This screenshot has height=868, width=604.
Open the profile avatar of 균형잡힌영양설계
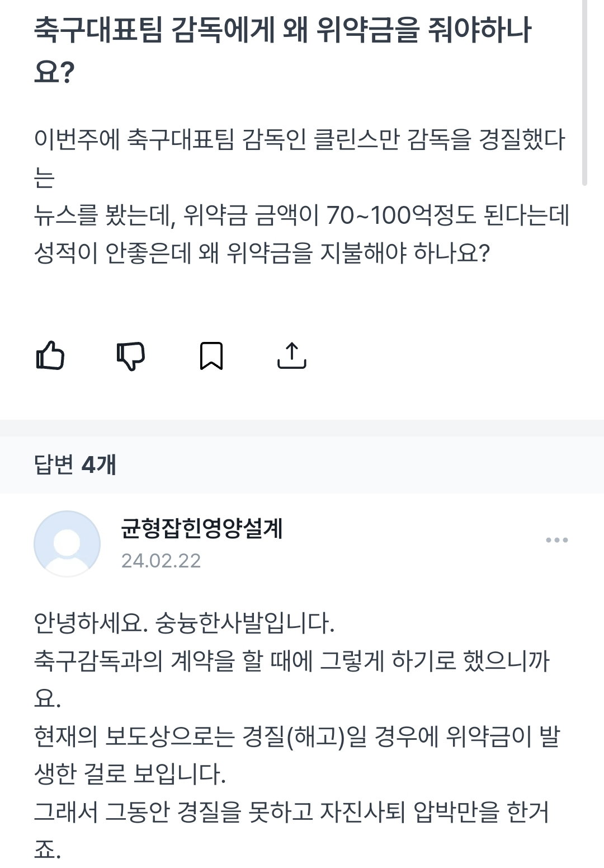tap(67, 543)
